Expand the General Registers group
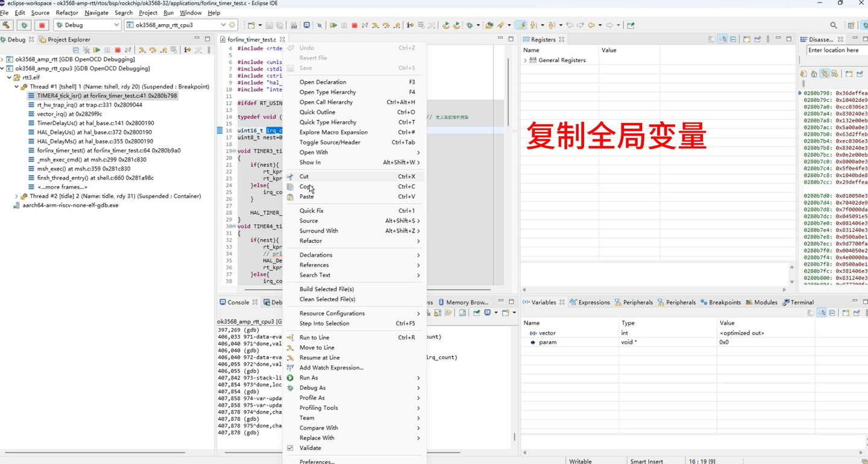 coord(525,60)
